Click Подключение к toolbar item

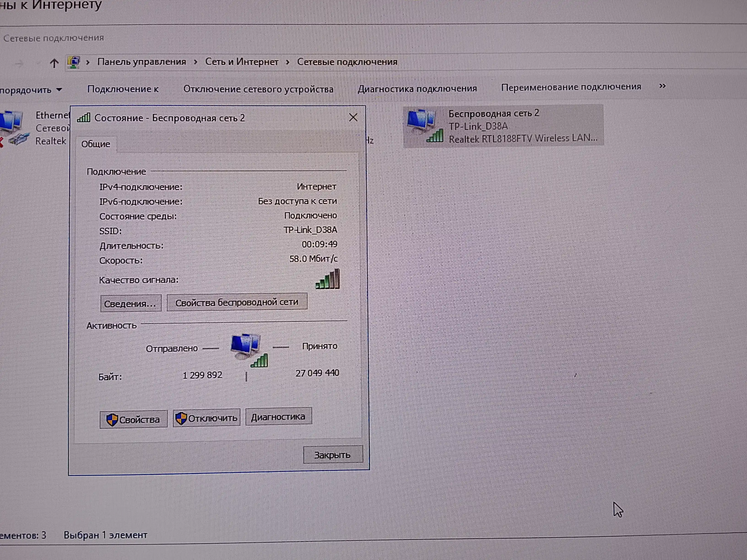click(123, 89)
